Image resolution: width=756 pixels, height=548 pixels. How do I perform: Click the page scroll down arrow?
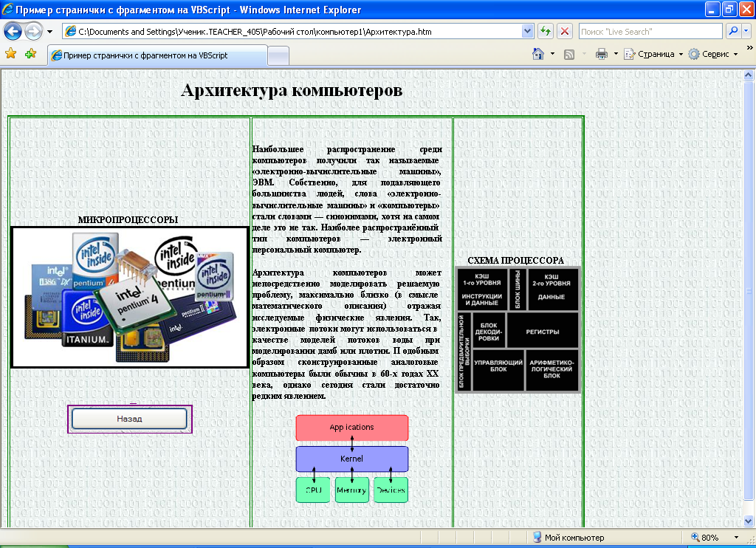(x=749, y=521)
